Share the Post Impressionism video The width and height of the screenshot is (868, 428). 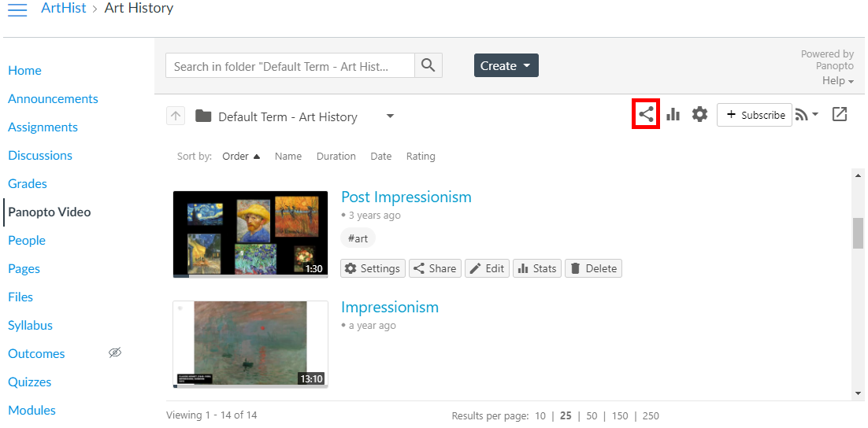point(435,268)
